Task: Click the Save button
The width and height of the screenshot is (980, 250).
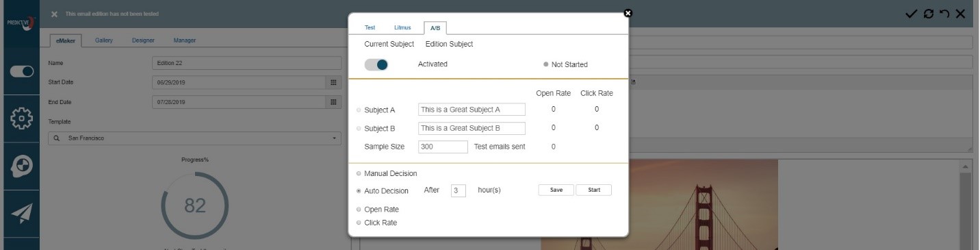Action: coord(556,190)
